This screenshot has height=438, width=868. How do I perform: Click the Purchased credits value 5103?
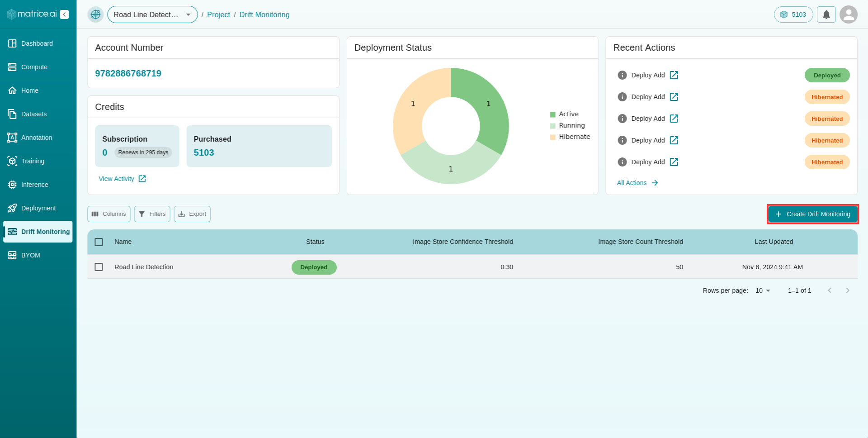(204, 152)
